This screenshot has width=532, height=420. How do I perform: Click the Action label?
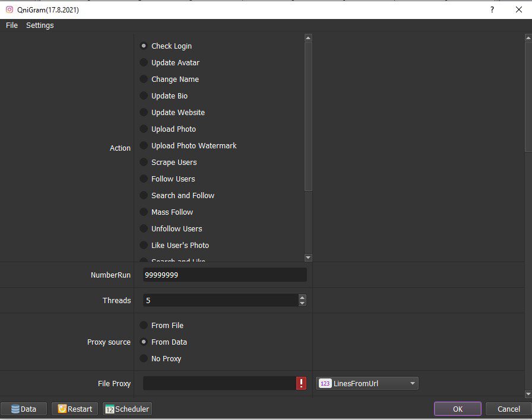pyautogui.click(x=120, y=148)
